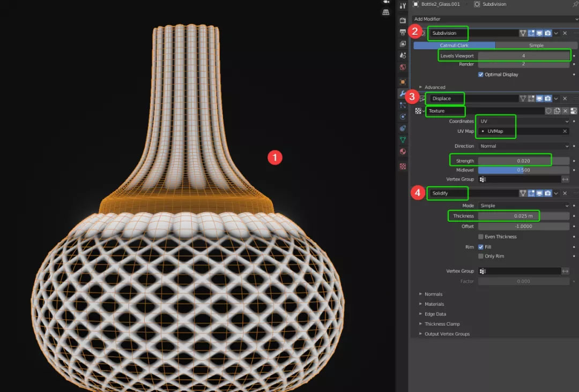Expand the Advanced subdivision section
579x392 pixels.
[433, 87]
